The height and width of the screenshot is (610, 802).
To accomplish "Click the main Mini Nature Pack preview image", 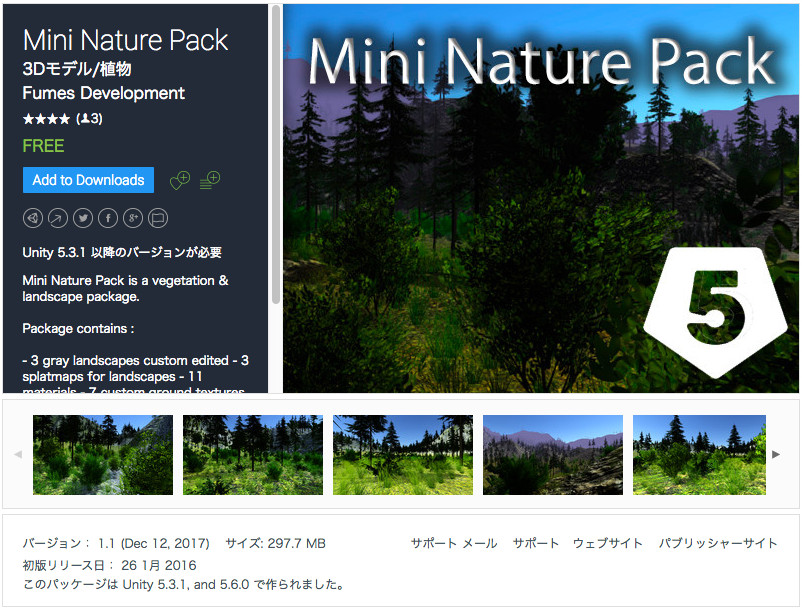I will click(x=541, y=198).
